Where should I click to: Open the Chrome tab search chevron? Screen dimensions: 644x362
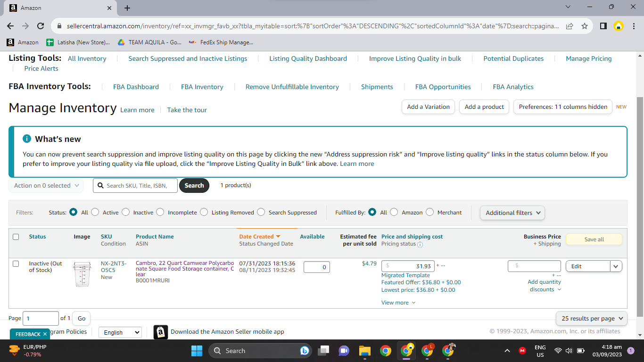point(568,7)
